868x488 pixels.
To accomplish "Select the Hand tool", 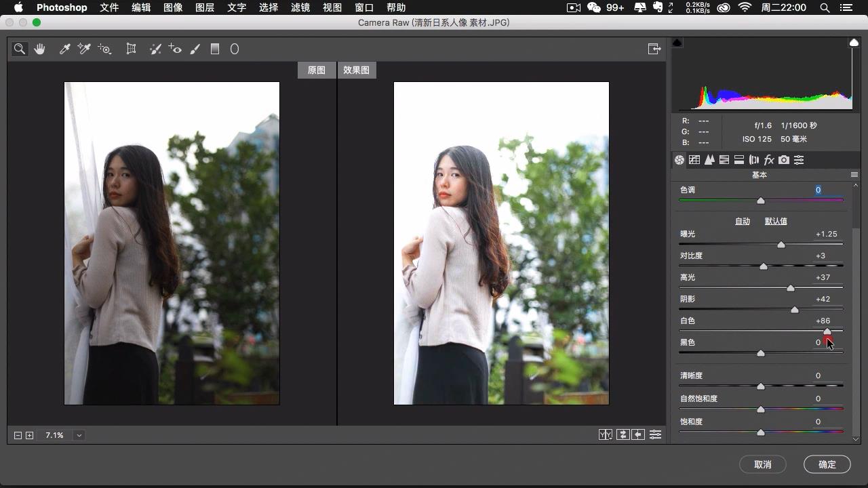I will tap(39, 49).
